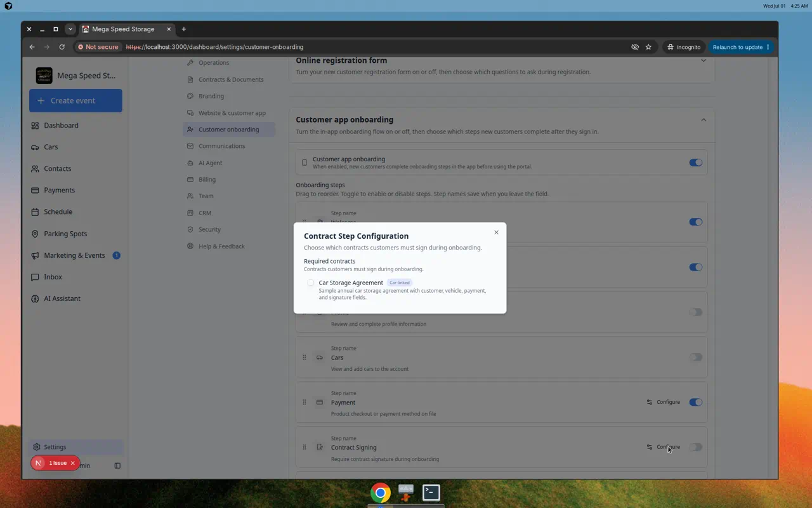Click the Create event button
The image size is (812, 508).
75,100
